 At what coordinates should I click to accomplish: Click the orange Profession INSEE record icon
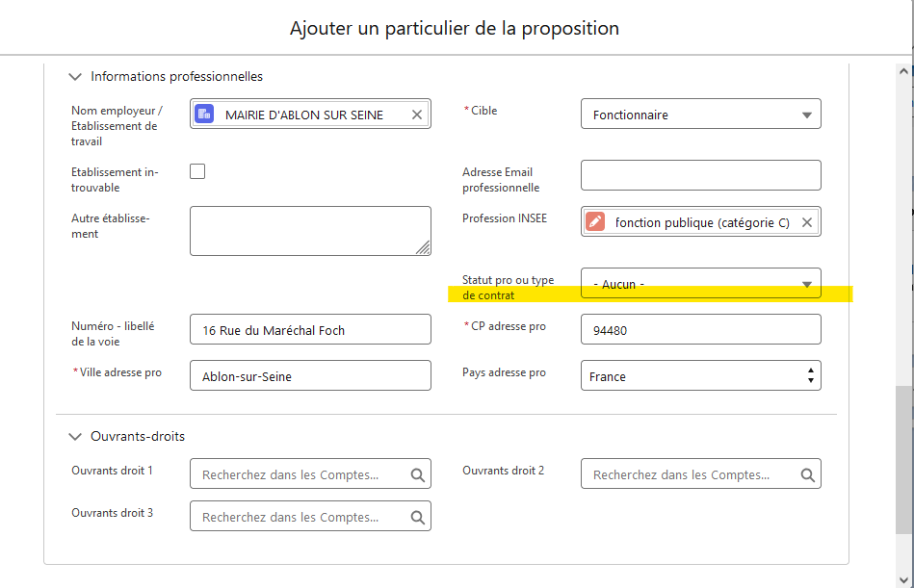595,222
